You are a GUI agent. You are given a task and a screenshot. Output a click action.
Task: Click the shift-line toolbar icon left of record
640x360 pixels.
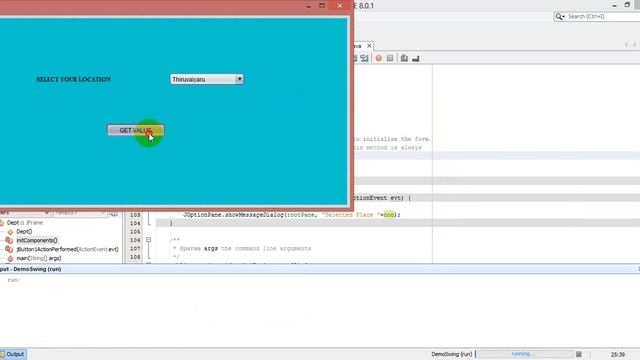pos(364,58)
